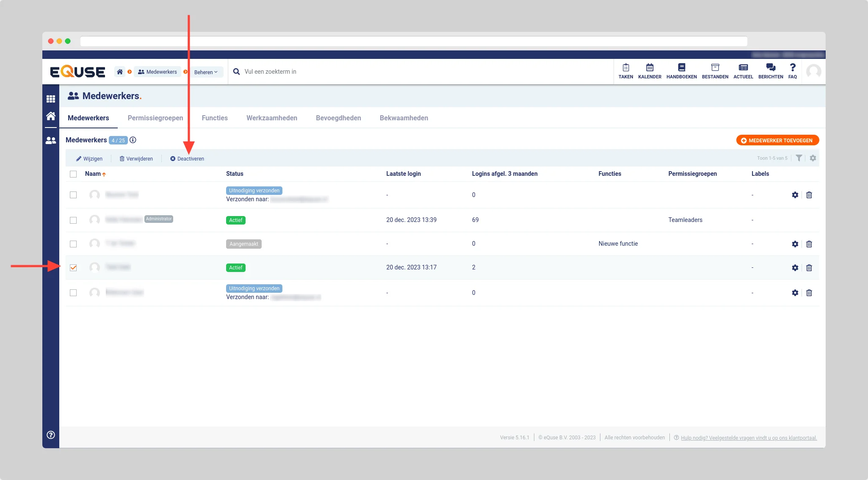Open the Handboeken book icon
The height and width of the screenshot is (480, 868).
[681, 68]
